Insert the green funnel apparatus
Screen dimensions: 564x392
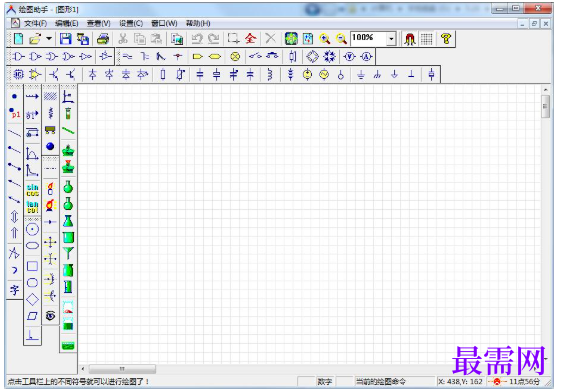tap(68, 254)
